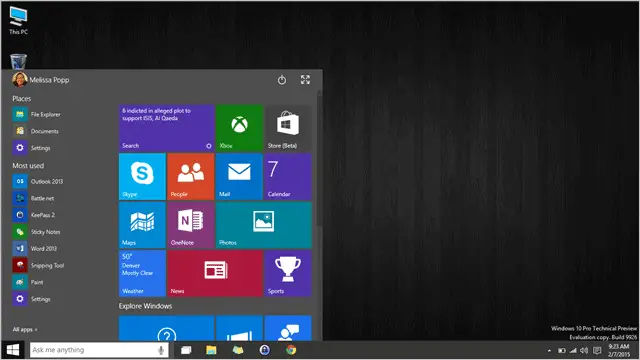This screenshot has height=360, width=640.
Task: Click the Start button
Action: click(x=13, y=350)
